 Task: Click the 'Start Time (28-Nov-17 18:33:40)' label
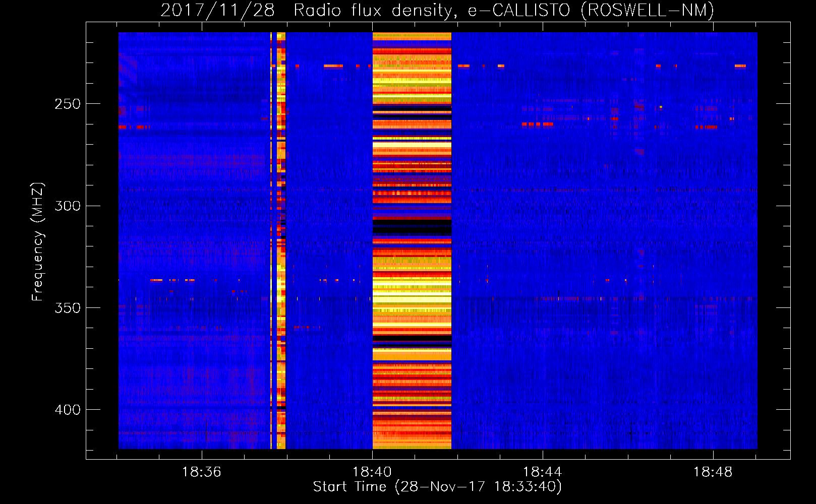(437, 487)
